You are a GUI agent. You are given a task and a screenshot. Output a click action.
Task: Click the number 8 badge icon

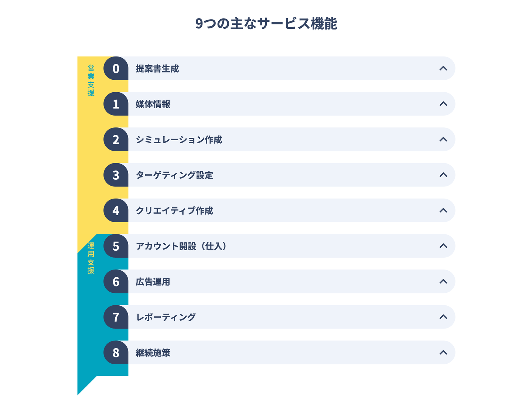click(x=116, y=353)
